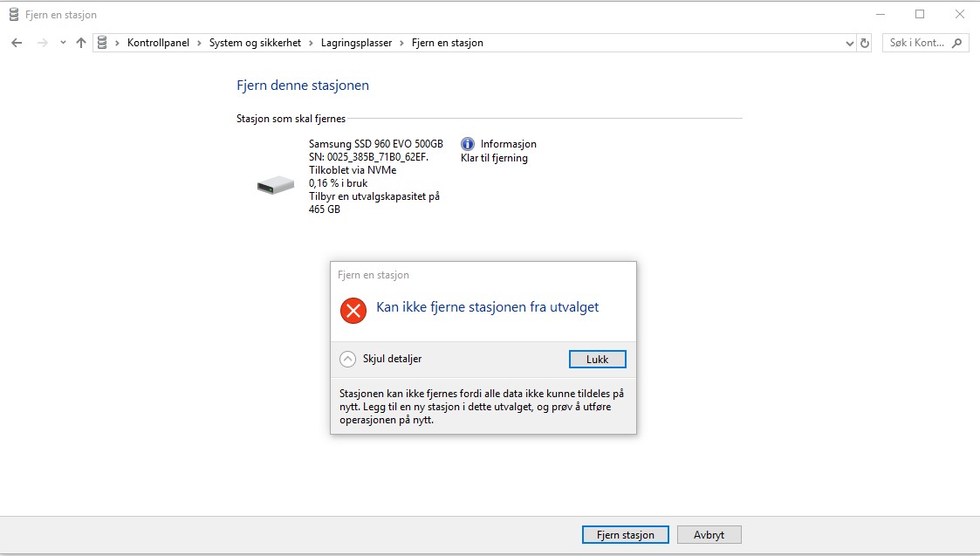The width and height of the screenshot is (980, 556).
Task: Expand chevron after System og sikkerhet
Action: 311,43
